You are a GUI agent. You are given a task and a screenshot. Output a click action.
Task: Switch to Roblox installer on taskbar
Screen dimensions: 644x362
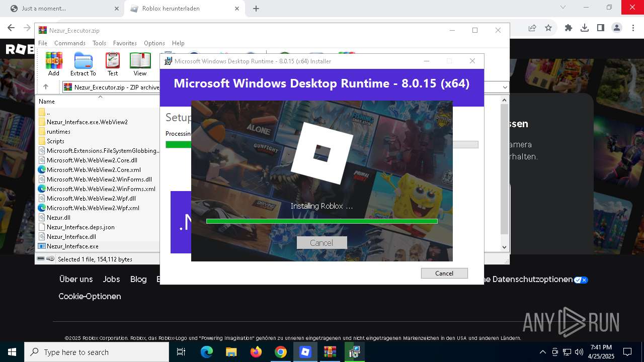tap(305, 352)
